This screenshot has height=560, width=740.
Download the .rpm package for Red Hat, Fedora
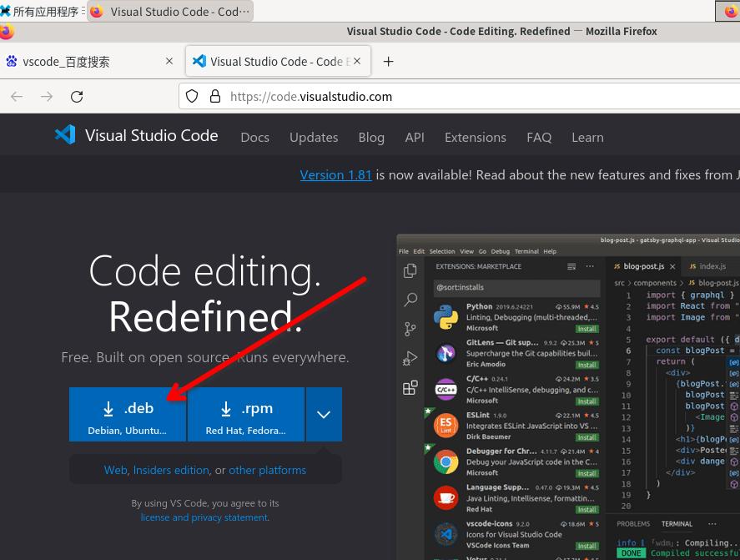(246, 414)
